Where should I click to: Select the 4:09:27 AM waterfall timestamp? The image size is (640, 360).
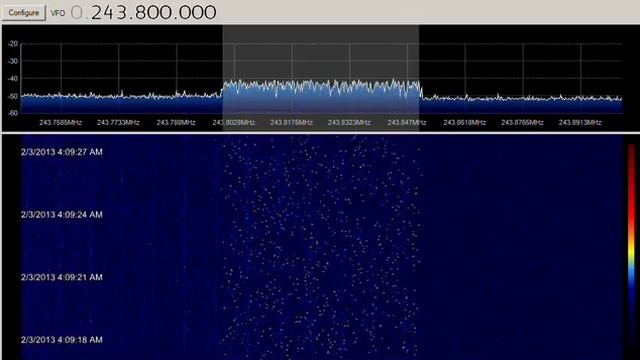click(62, 152)
